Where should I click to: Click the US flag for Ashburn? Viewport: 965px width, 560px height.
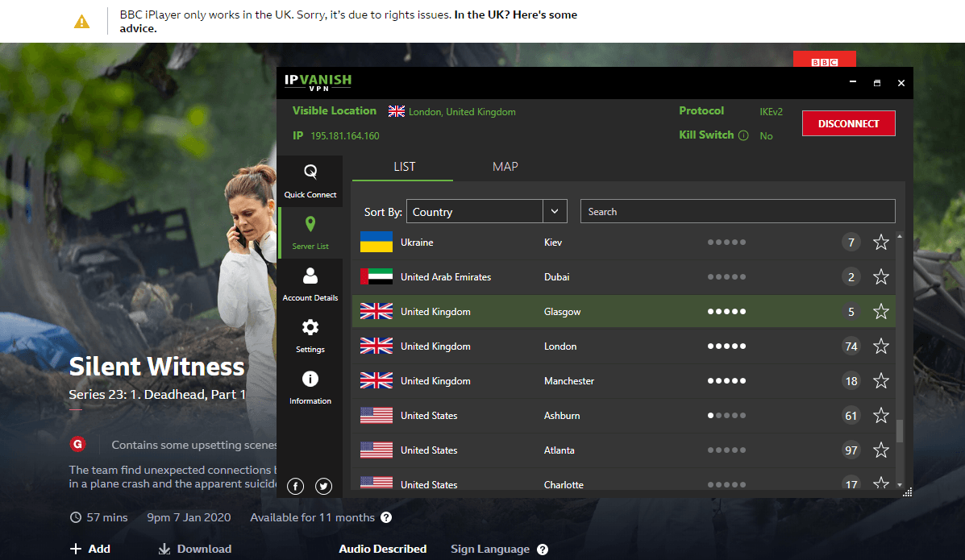(376, 416)
